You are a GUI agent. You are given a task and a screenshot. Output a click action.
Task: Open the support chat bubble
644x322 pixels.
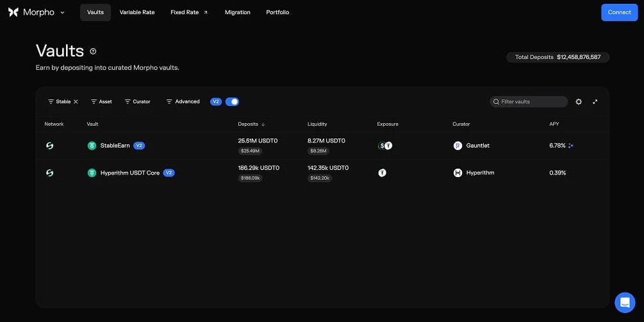(x=625, y=303)
